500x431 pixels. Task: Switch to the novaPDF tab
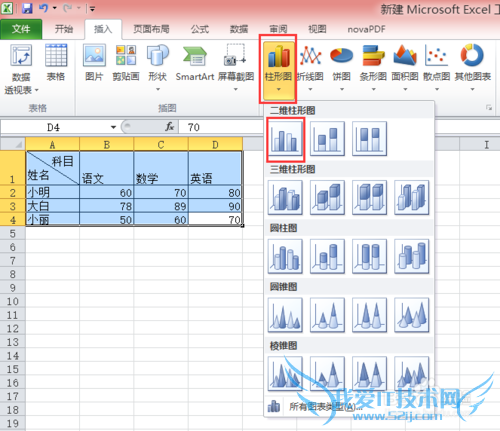[366, 29]
